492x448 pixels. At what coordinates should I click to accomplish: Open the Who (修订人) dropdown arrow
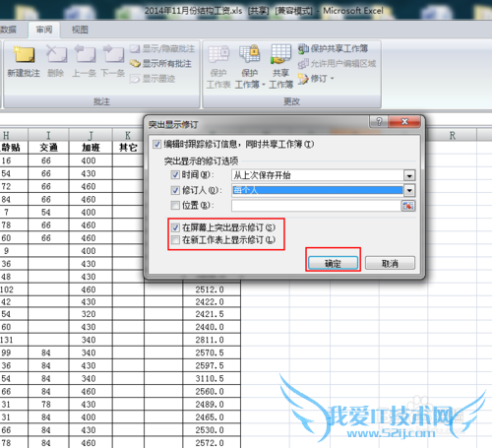(409, 190)
